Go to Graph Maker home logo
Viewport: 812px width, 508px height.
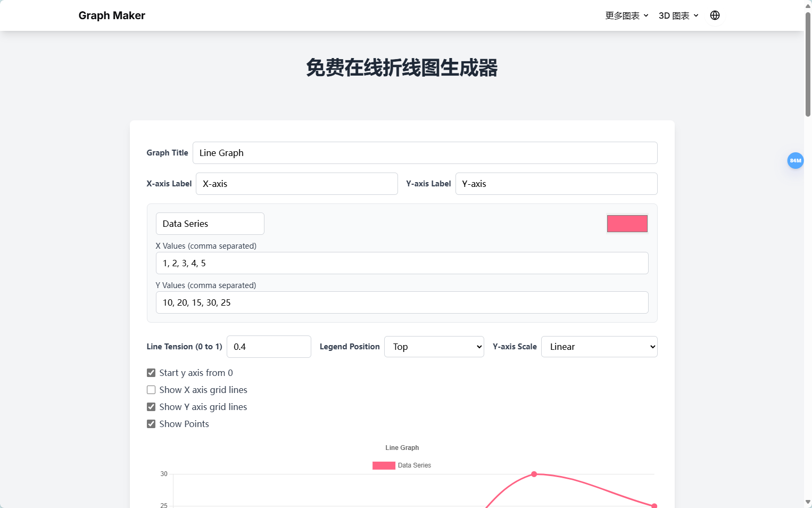112,15
